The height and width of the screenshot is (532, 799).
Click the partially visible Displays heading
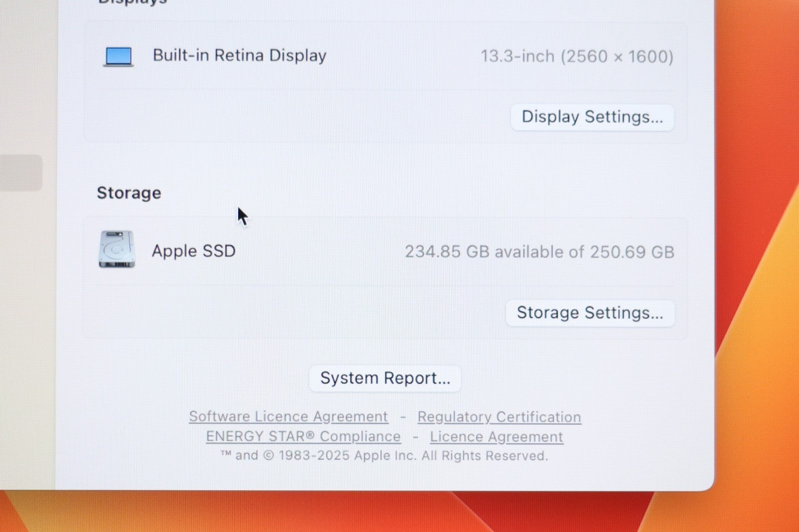click(132, 2)
